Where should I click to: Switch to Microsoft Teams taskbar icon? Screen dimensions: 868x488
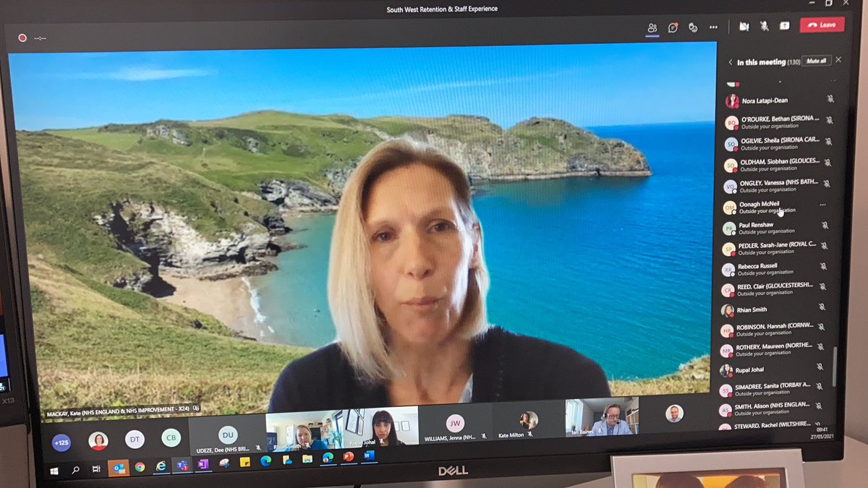[182, 465]
